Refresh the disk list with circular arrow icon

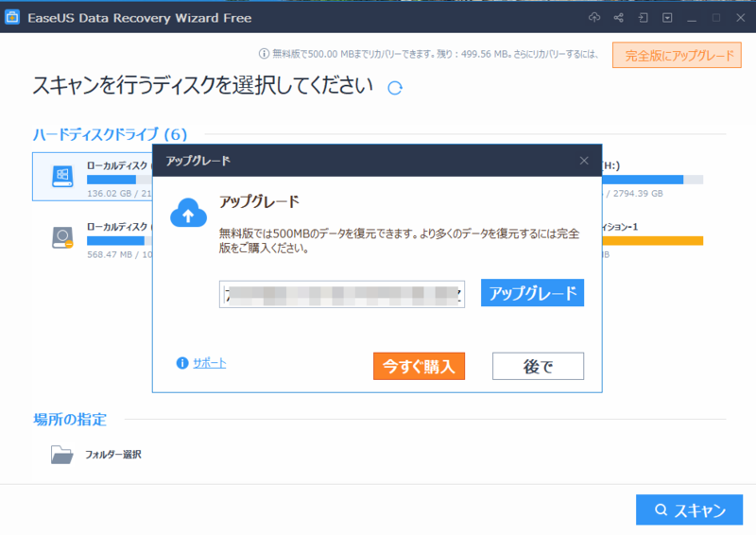tap(395, 88)
